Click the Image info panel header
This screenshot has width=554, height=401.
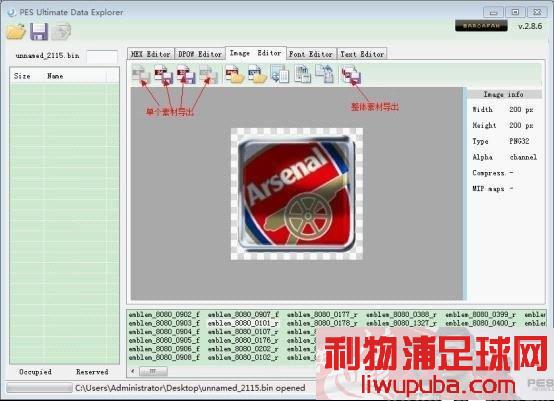pyautogui.click(x=504, y=94)
